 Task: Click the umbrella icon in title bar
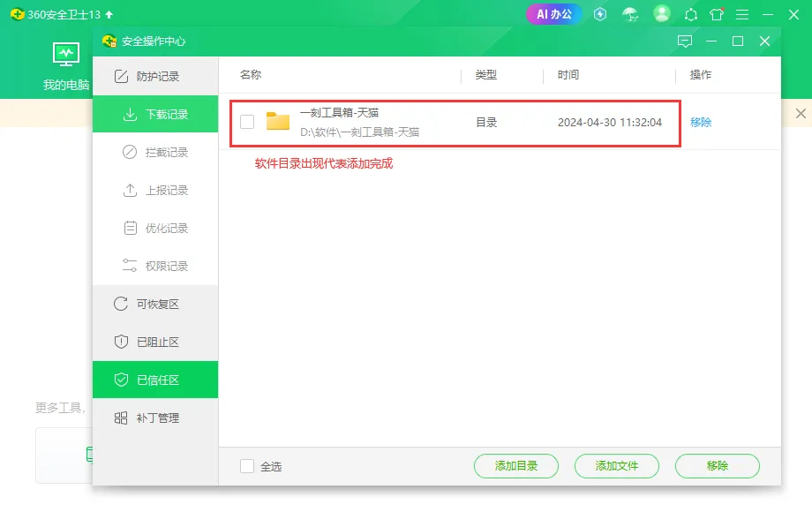pos(630,14)
